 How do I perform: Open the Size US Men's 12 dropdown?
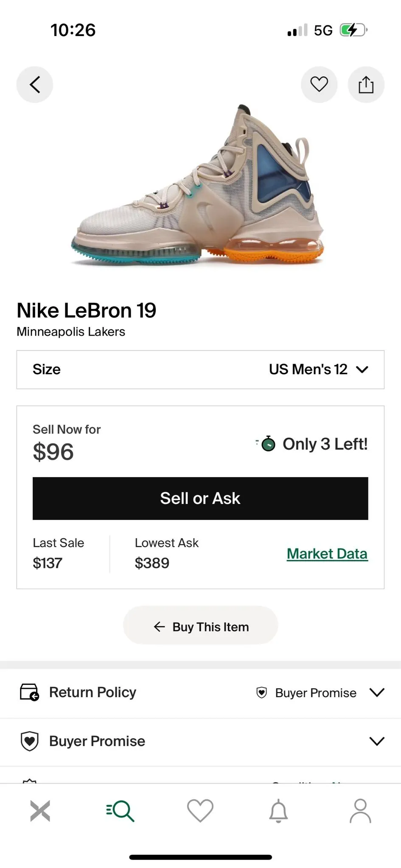point(200,370)
